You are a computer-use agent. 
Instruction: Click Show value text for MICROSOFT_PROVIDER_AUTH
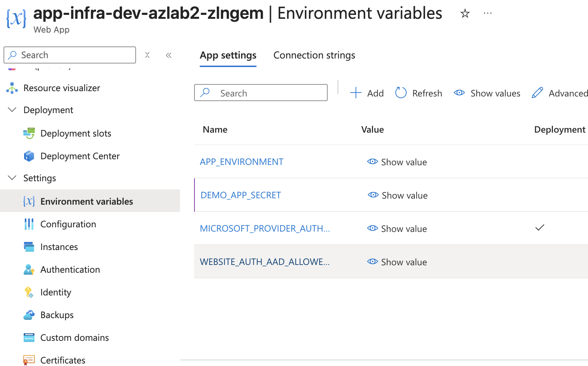[404, 229]
